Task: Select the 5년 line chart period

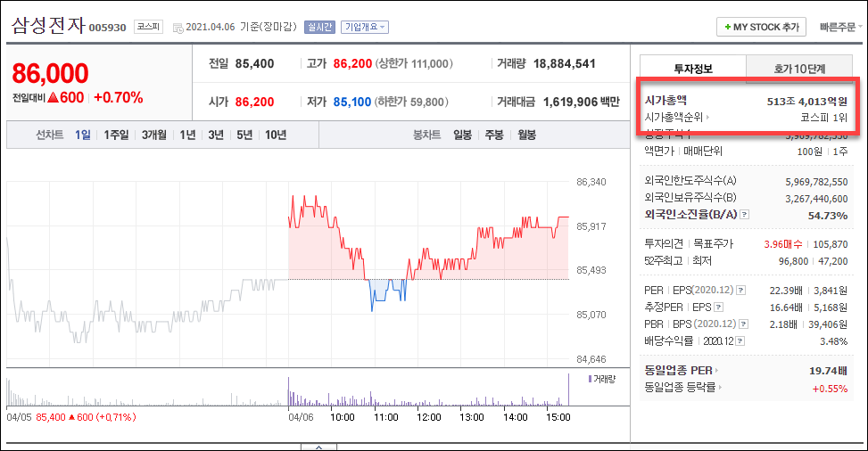Action: 244,135
